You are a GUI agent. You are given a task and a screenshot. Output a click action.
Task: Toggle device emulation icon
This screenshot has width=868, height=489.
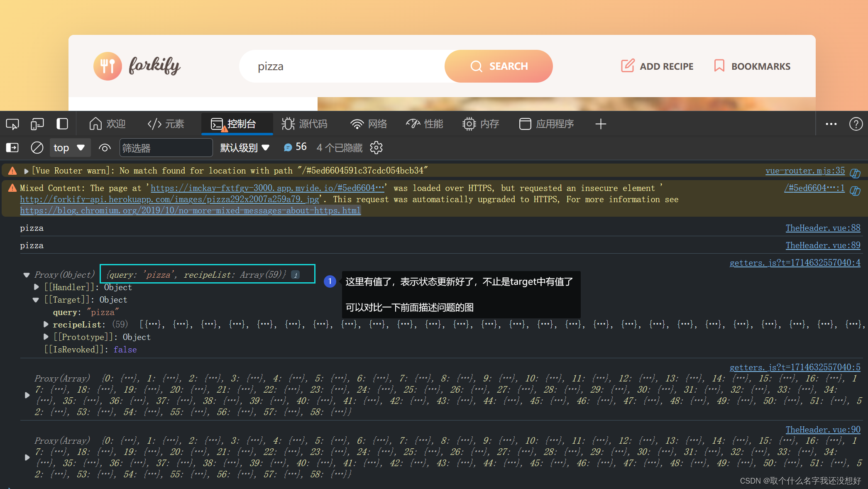[37, 124]
